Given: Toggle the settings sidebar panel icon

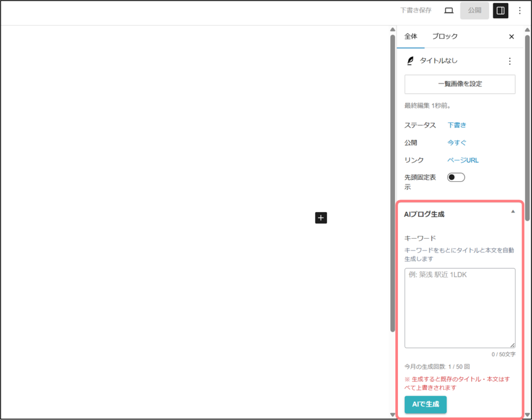Looking at the screenshot, I should click(x=500, y=10).
